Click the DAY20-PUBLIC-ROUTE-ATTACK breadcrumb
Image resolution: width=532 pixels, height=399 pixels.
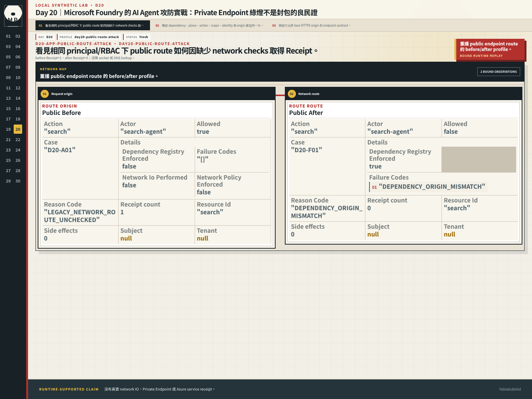pos(154,44)
